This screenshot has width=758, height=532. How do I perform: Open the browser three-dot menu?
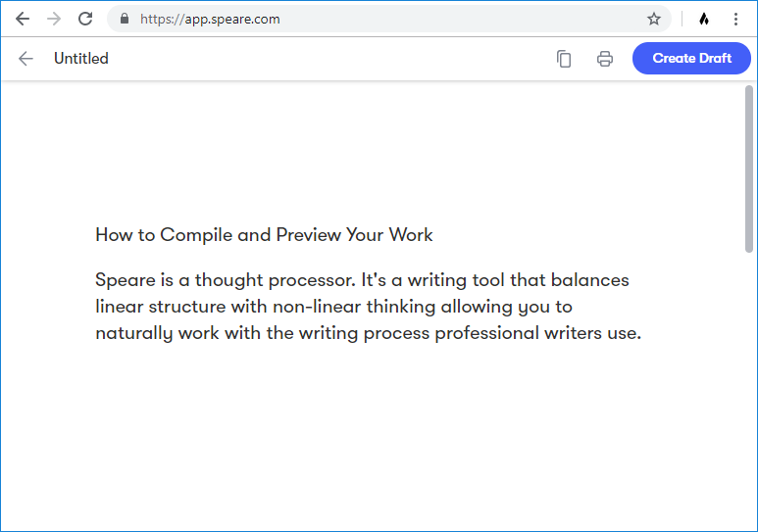tap(735, 19)
